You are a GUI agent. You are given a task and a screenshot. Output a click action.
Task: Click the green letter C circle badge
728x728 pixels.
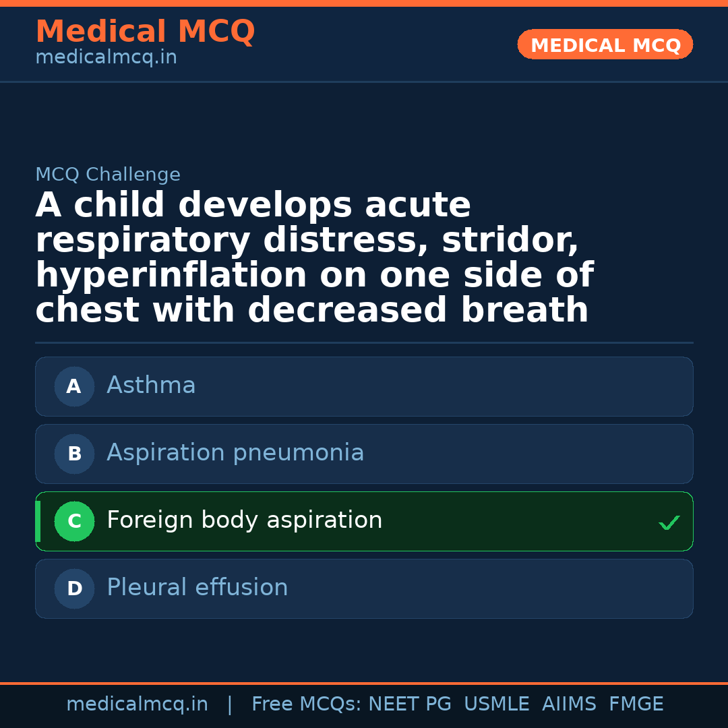pyautogui.click(x=74, y=522)
